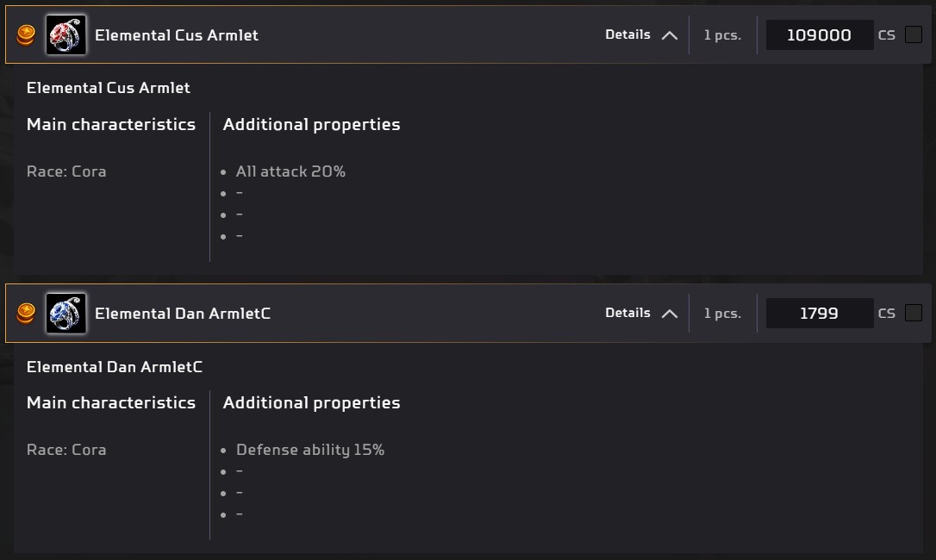Click the Details label on the Dan ArmletC row
The image size is (936, 560).
(627, 313)
